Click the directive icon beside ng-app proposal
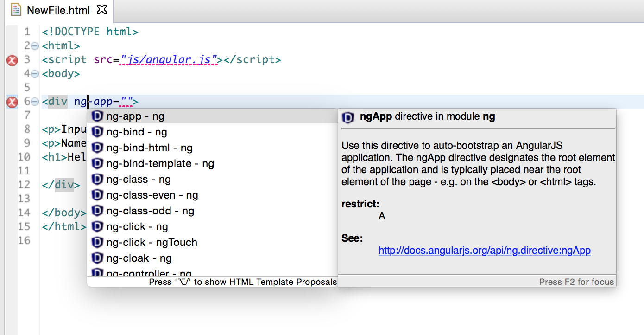This screenshot has width=644, height=335. (97, 116)
